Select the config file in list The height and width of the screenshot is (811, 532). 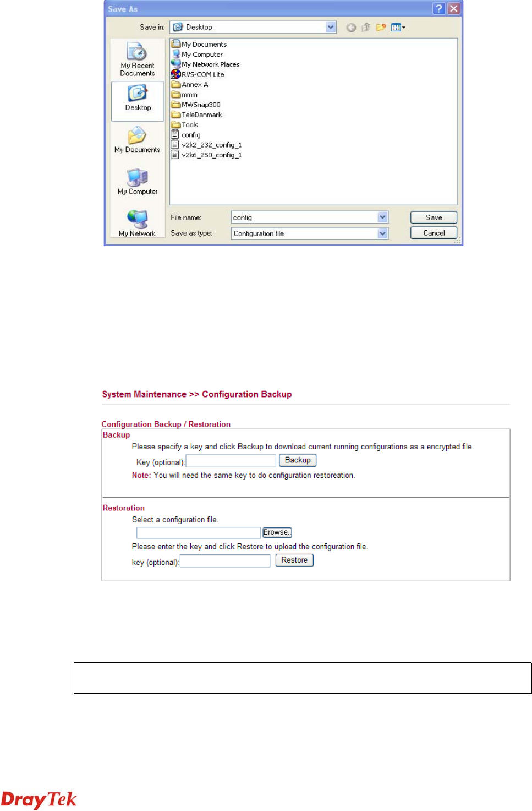[186, 134]
